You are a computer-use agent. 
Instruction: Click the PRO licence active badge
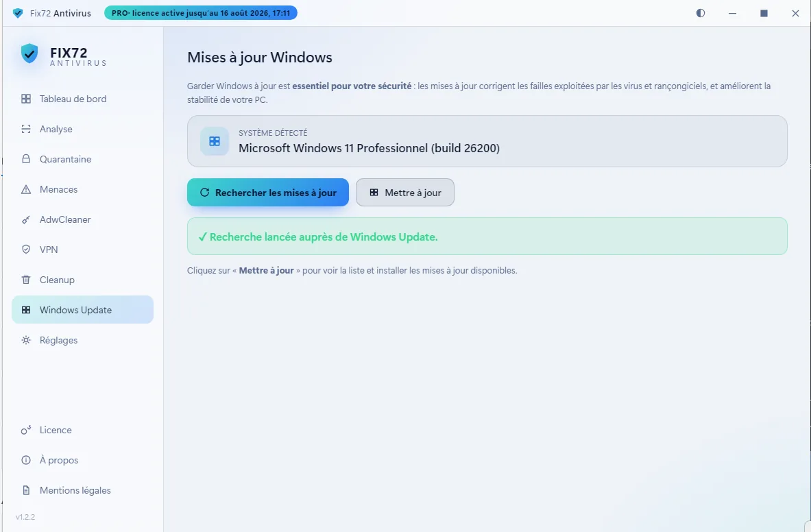201,13
